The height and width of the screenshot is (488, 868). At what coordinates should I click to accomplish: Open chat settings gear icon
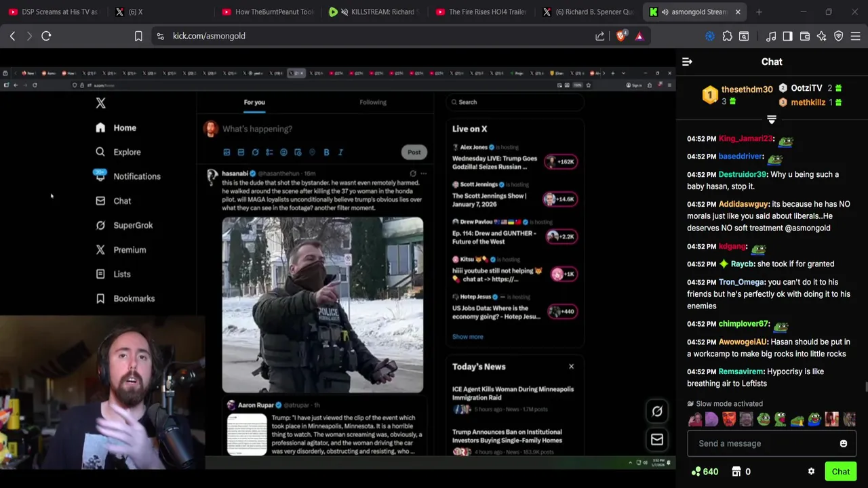click(811, 472)
